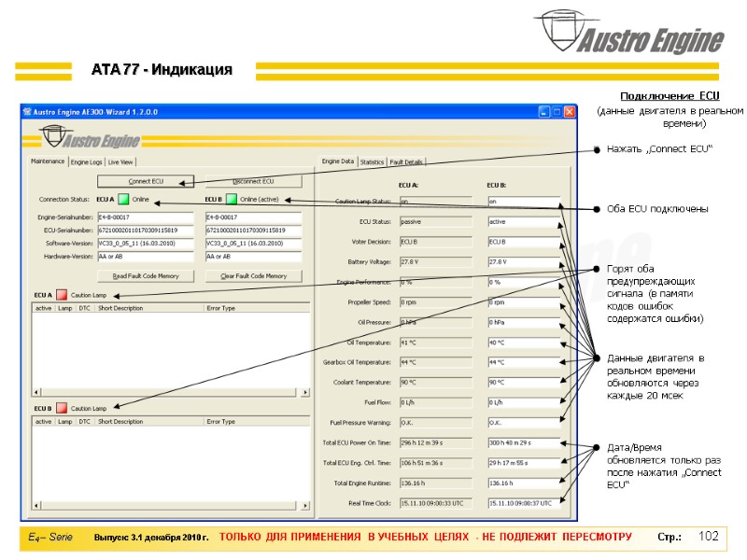Minimize the AE300-Wizard window
The height and width of the screenshot is (560, 747).
pyautogui.click(x=544, y=112)
